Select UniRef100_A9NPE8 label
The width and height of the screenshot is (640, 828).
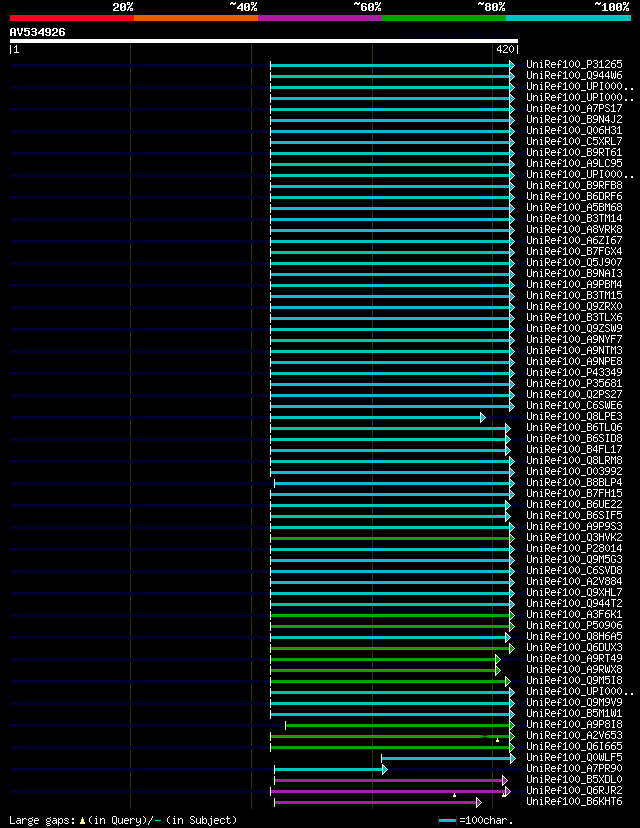574,362
